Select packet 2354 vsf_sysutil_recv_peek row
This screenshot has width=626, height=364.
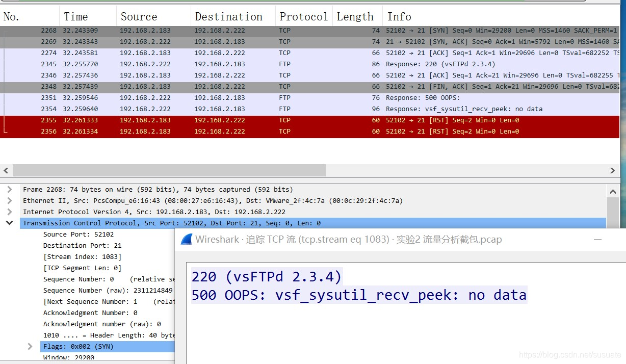click(x=310, y=109)
